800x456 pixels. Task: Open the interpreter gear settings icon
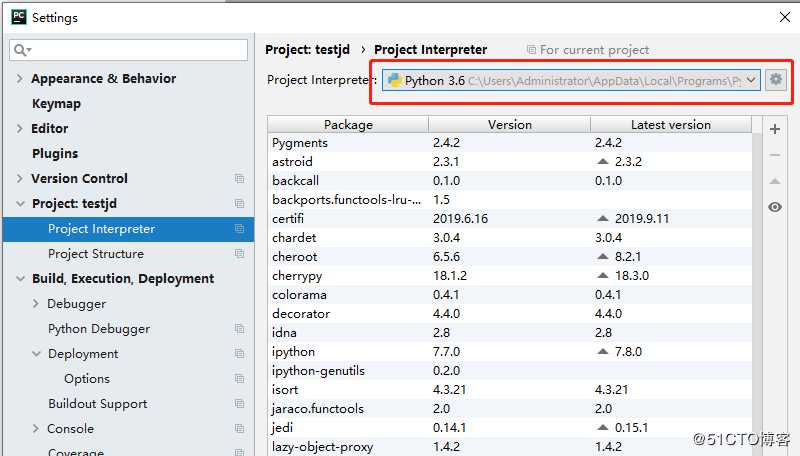pos(776,80)
